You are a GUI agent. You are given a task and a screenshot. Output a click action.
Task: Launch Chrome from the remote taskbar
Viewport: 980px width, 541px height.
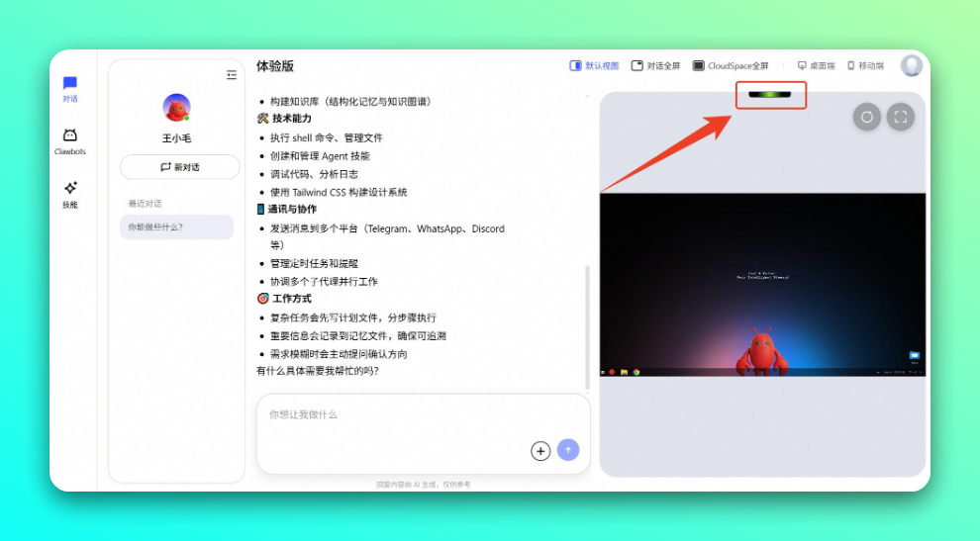(x=637, y=372)
